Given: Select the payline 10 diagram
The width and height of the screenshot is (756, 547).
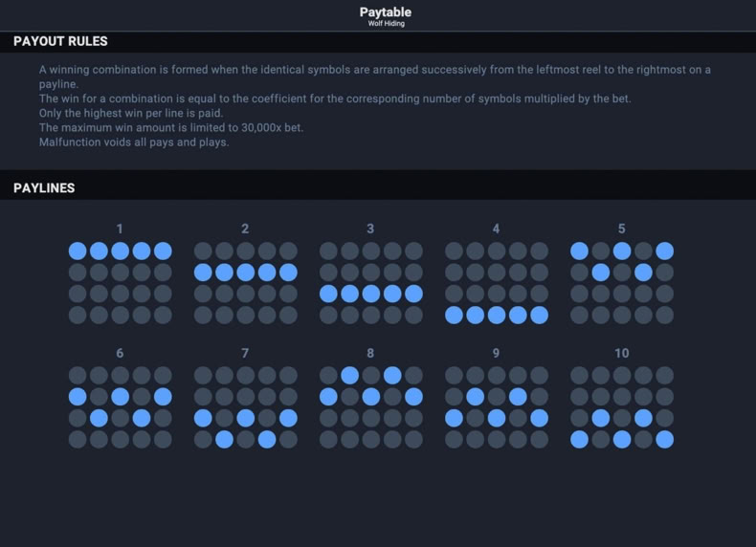Looking at the screenshot, I should coord(621,407).
